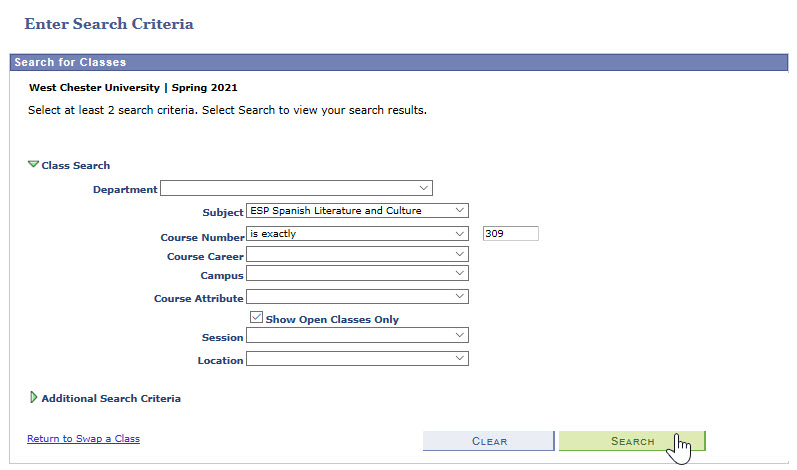Click the Enter Search Criteria page heading
797x470 pixels.
pos(109,23)
